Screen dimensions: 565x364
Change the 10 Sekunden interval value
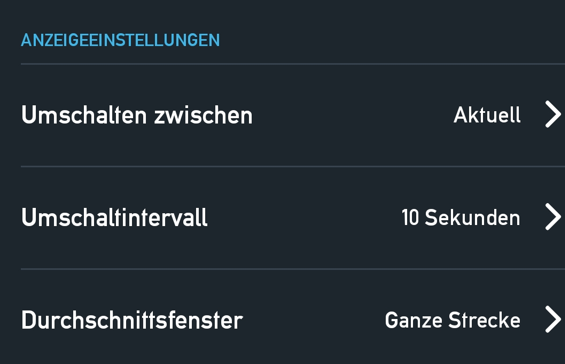(x=461, y=217)
